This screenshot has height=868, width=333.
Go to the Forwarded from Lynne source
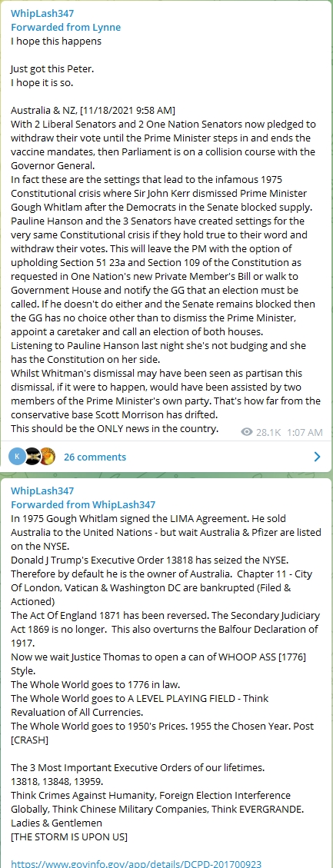tap(65, 27)
